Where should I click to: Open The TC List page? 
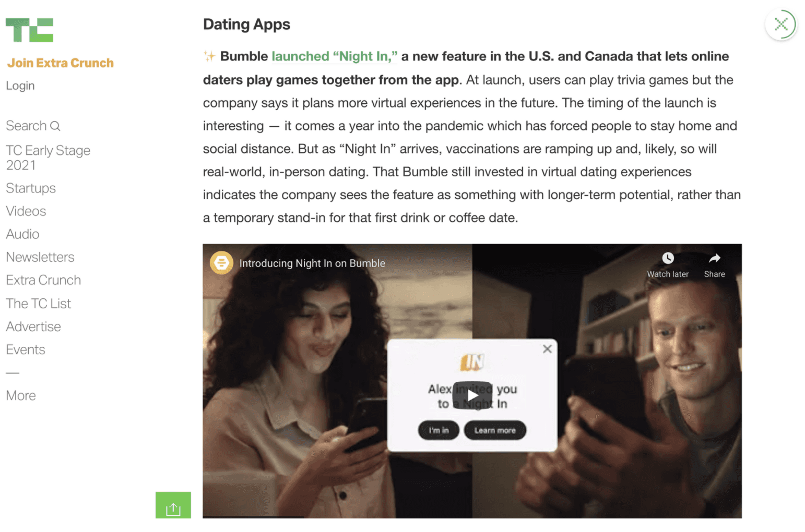coord(39,304)
